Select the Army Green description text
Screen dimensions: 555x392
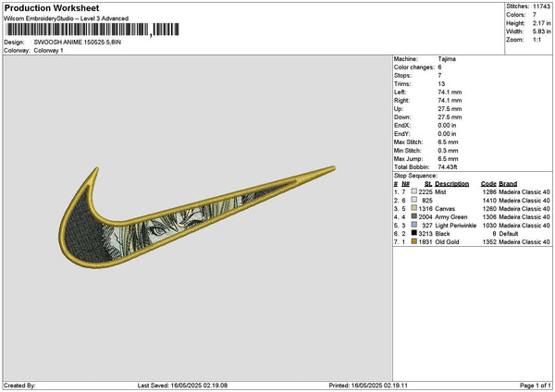[x=451, y=217]
